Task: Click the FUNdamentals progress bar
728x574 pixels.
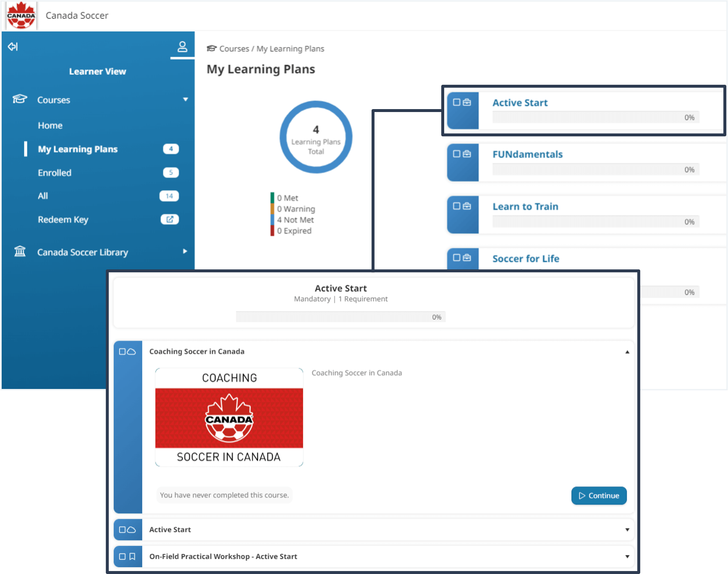Action: coord(596,170)
